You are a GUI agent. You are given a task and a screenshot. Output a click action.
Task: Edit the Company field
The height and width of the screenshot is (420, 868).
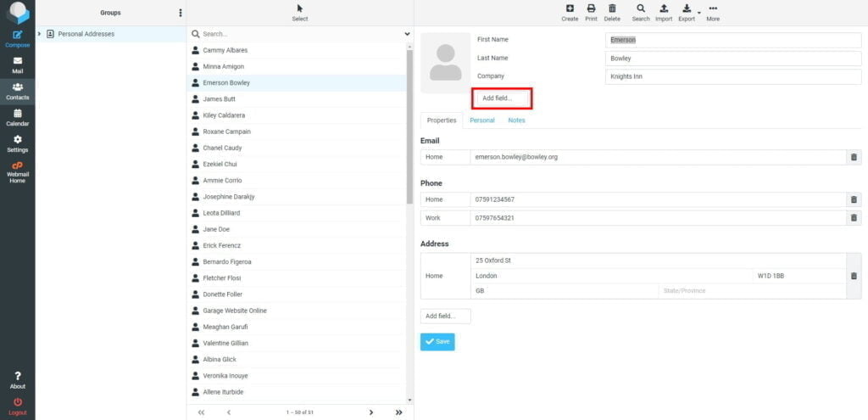tap(733, 76)
